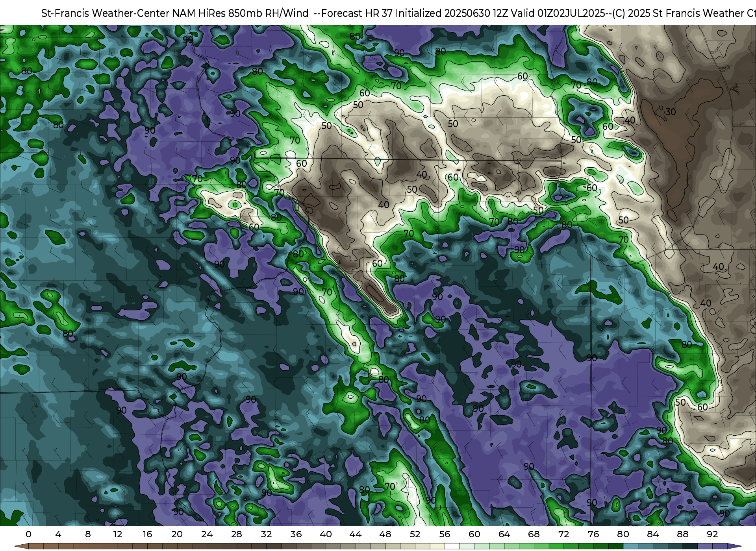The width and height of the screenshot is (756, 551).
Task: Click the "St-Francis Weather-Center" title text
Action: tap(106, 13)
